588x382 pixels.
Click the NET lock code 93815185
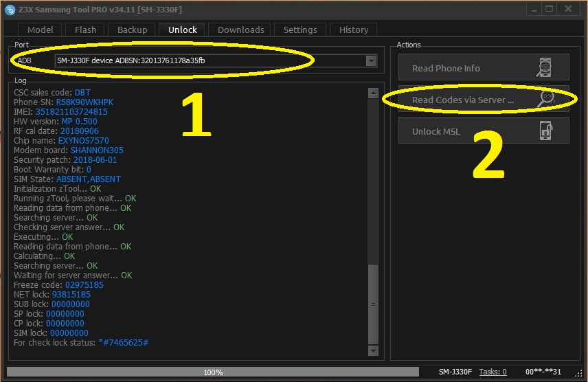(71, 295)
